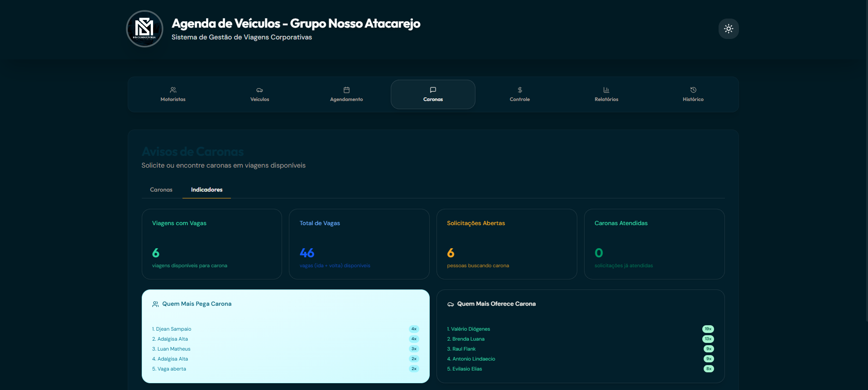Click the '3. Raul Flank' row
The width and height of the screenshot is (868, 390).
tap(580, 349)
